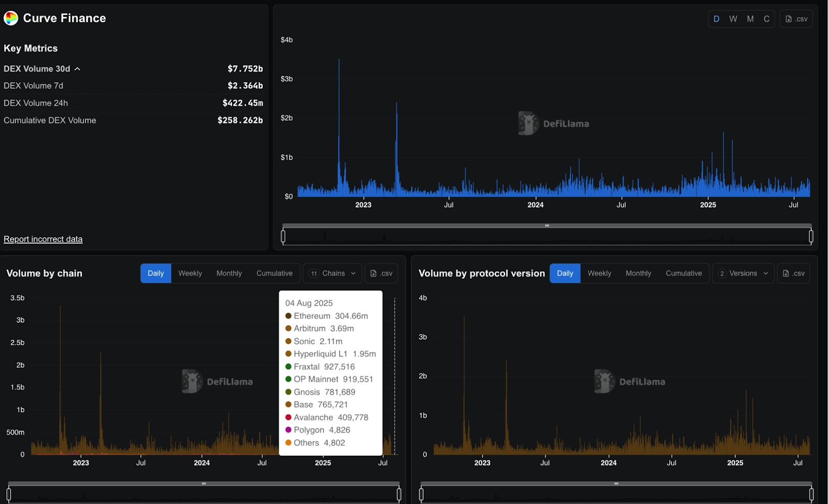
Task: Select Daily tab in Volume by protocol version
Action: tap(565, 273)
